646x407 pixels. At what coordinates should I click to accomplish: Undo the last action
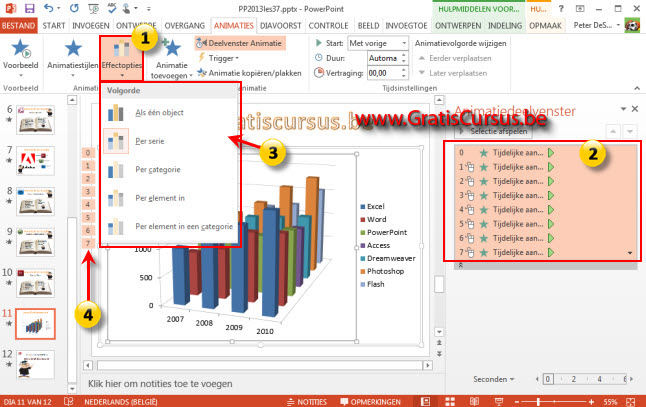click(49, 8)
